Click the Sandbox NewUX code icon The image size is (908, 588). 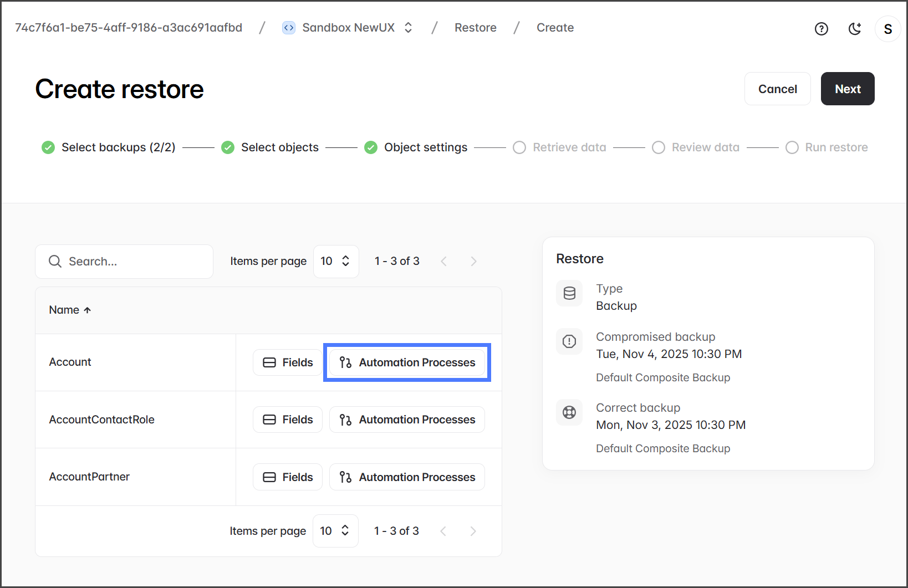tap(289, 28)
